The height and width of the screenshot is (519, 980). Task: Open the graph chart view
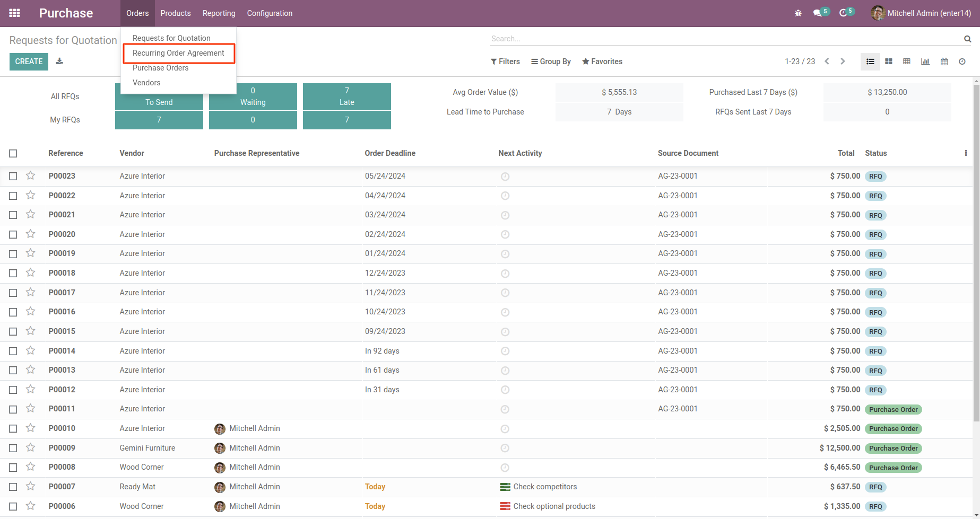click(x=925, y=61)
